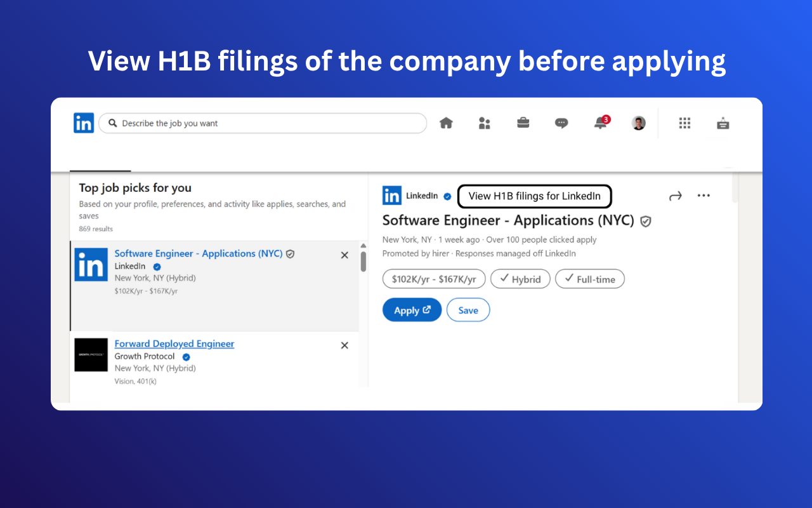Click the Apply button
Image resolution: width=812 pixels, height=508 pixels.
[412, 310]
